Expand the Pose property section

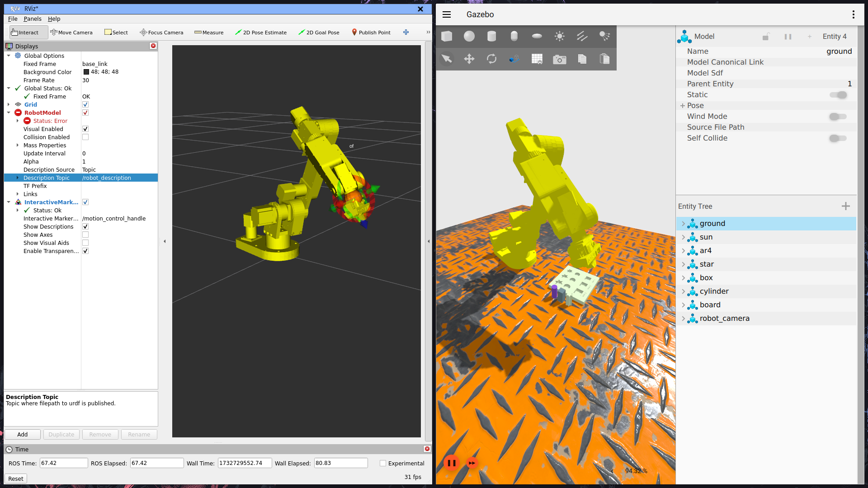(x=683, y=106)
